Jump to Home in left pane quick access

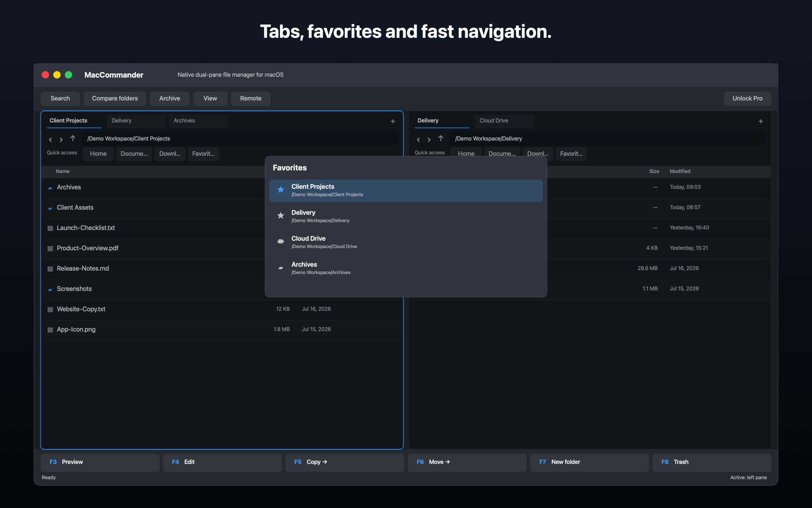coord(98,154)
